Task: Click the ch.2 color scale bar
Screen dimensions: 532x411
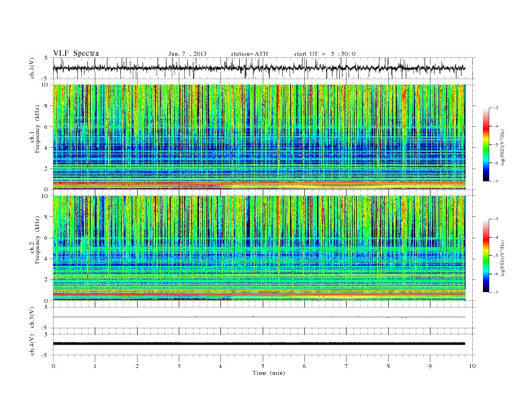Action: coord(486,255)
